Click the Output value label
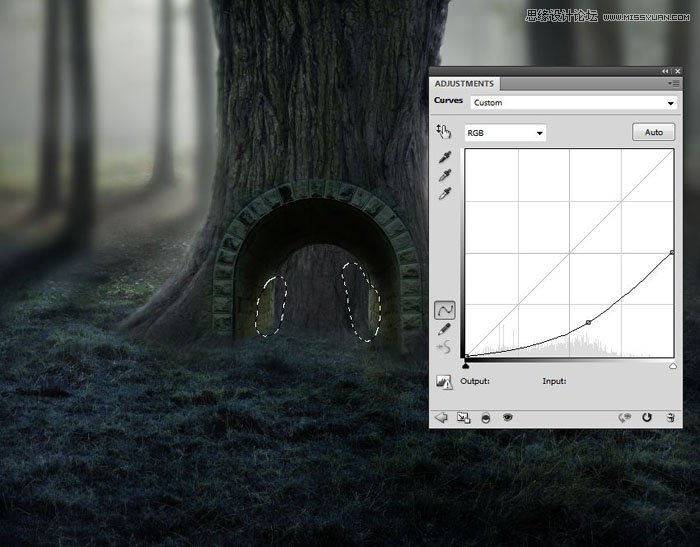This screenshot has width=700, height=547. [x=475, y=381]
